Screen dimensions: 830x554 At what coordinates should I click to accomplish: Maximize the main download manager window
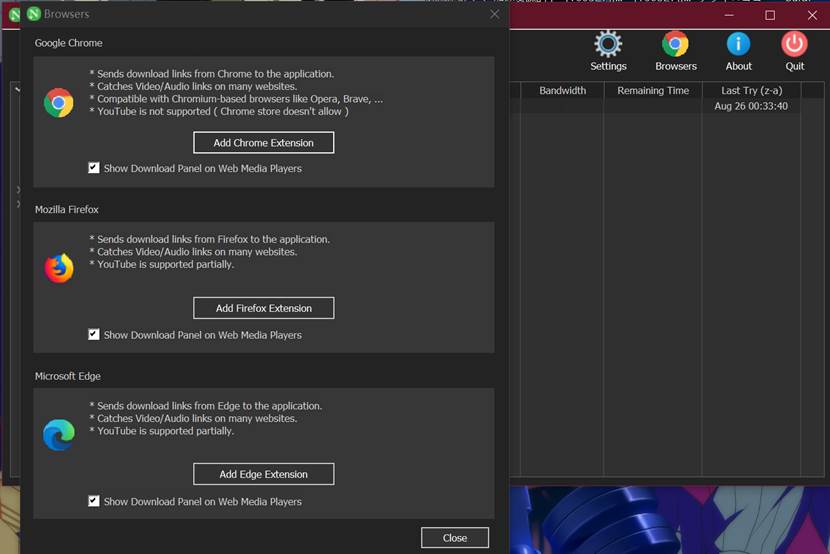(770, 15)
